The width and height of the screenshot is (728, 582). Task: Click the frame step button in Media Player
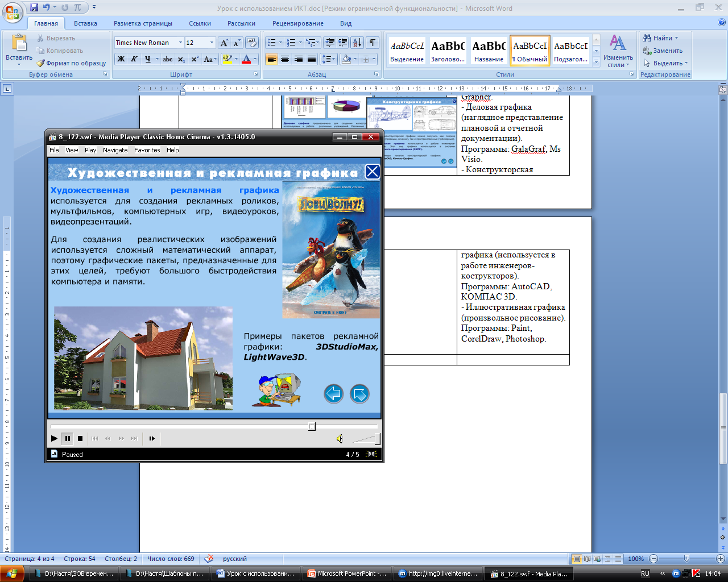[152, 438]
